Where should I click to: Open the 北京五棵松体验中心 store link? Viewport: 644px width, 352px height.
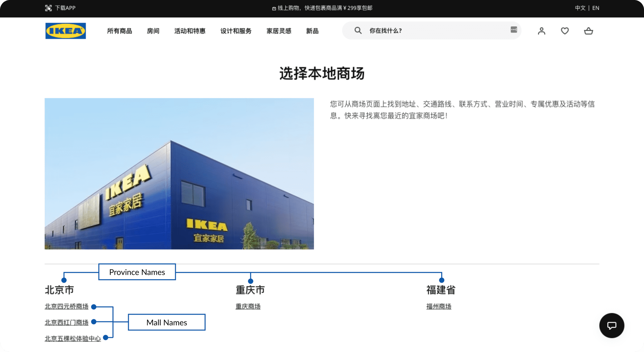click(73, 339)
